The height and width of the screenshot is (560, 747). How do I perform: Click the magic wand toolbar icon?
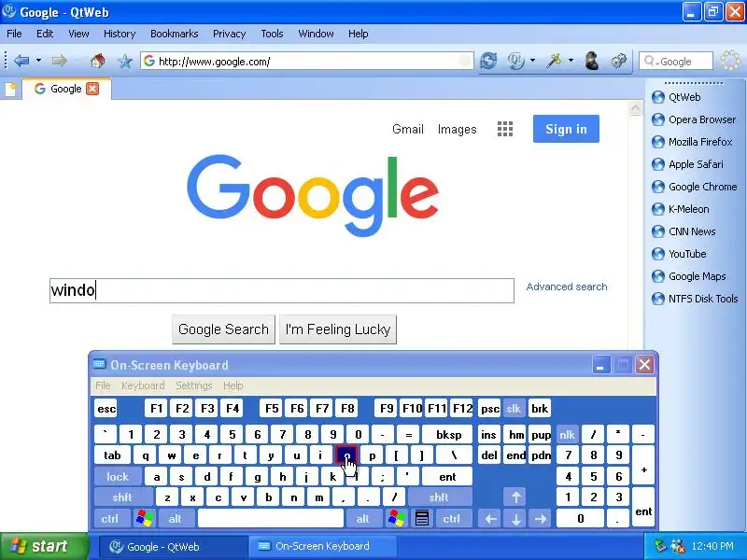554,61
